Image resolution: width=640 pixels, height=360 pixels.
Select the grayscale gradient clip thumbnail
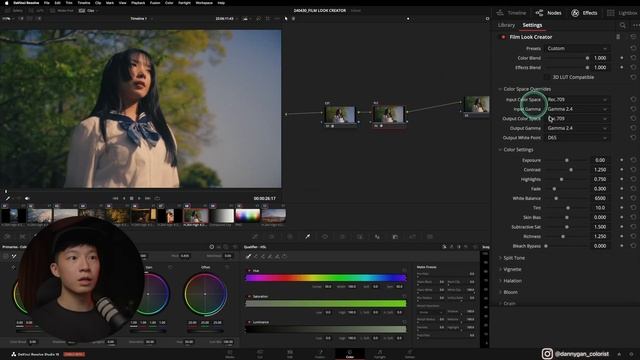point(222,216)
